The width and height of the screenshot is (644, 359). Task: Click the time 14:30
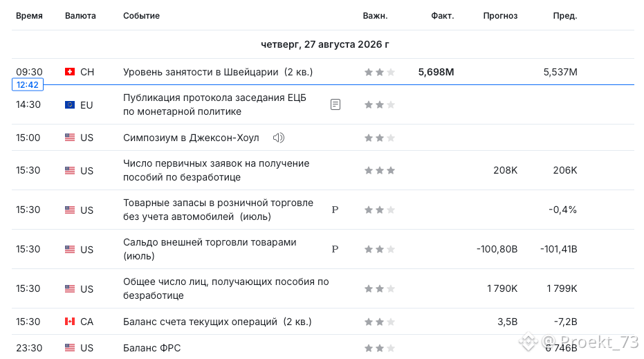[x=28, y=104]
